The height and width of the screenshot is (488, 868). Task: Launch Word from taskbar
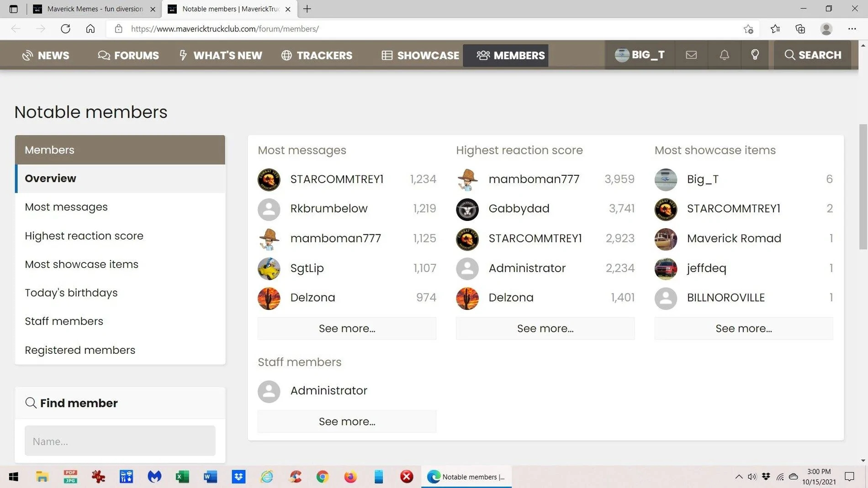(210, 477)
